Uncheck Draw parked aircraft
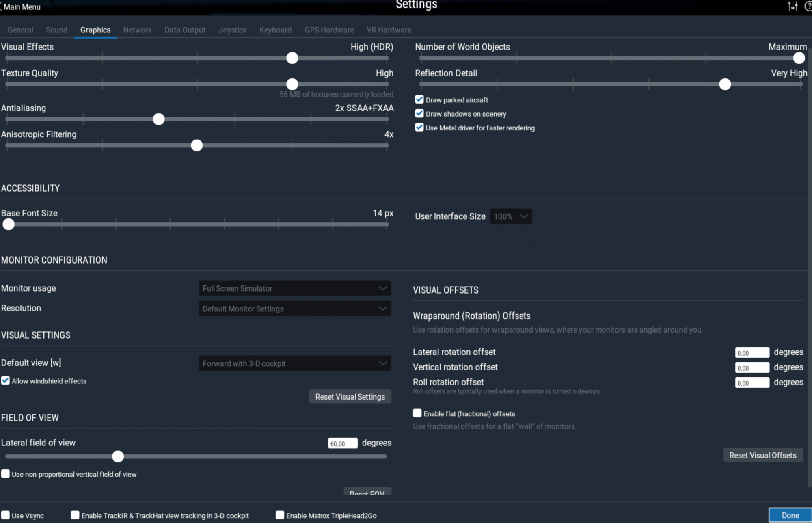812x523 pixels. point(419,99)
